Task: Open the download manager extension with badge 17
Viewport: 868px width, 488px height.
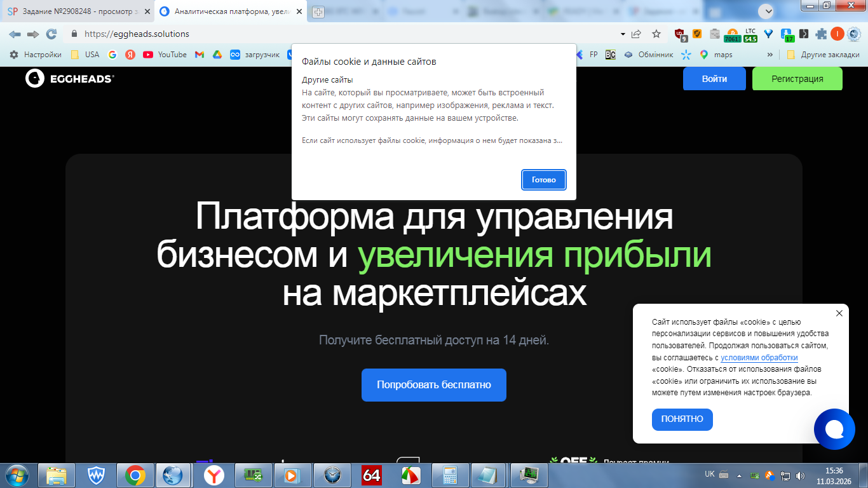Action: coord(787,34)
